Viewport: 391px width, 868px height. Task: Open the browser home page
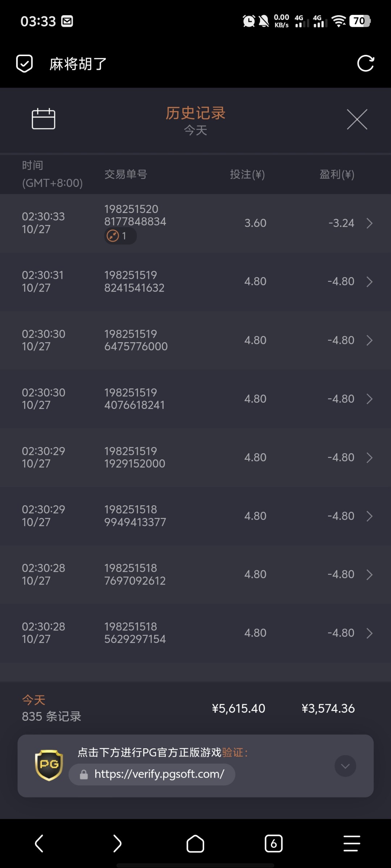tap(195, 843)
